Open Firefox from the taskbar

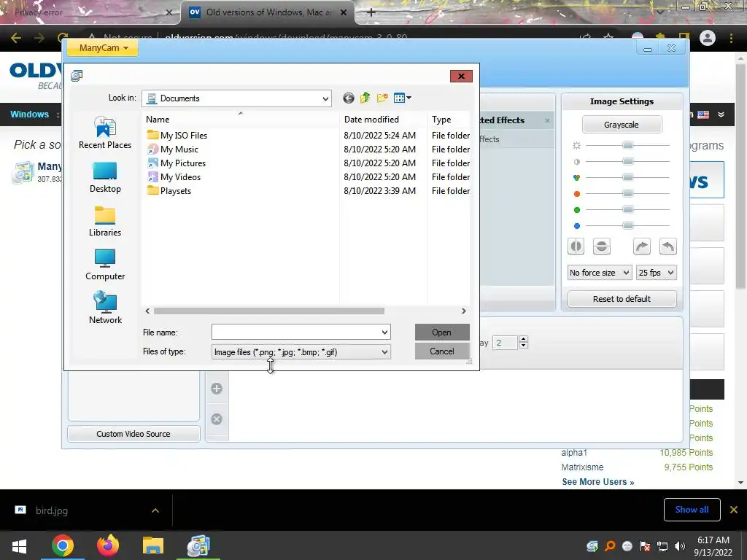click(x=108, y=545)
